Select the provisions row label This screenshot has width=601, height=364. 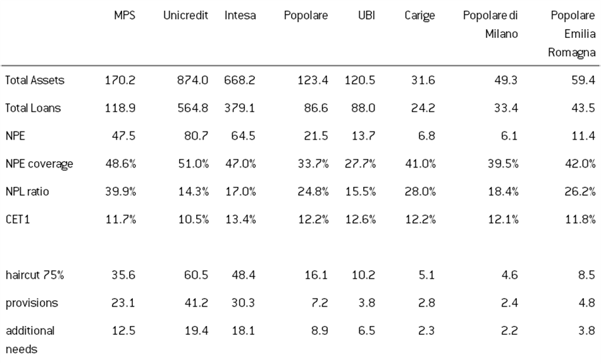coord(31,303)
